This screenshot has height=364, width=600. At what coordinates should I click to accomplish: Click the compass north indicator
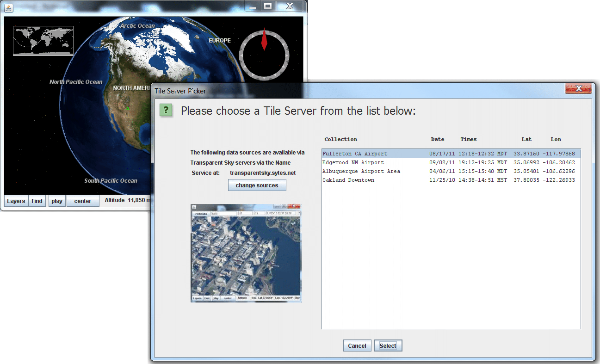264,40
